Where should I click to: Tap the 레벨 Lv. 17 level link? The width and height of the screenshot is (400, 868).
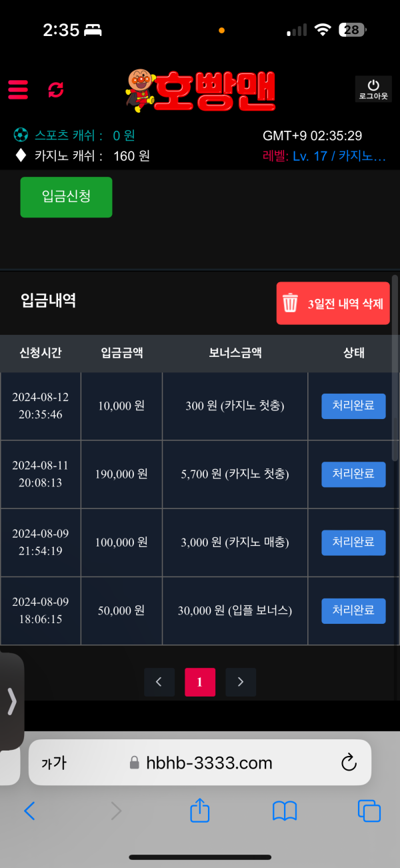325,156
